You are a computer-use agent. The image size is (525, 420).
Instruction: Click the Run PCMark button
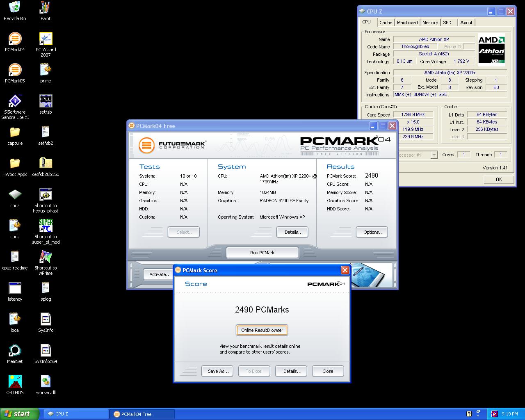(x=262, y=253)
